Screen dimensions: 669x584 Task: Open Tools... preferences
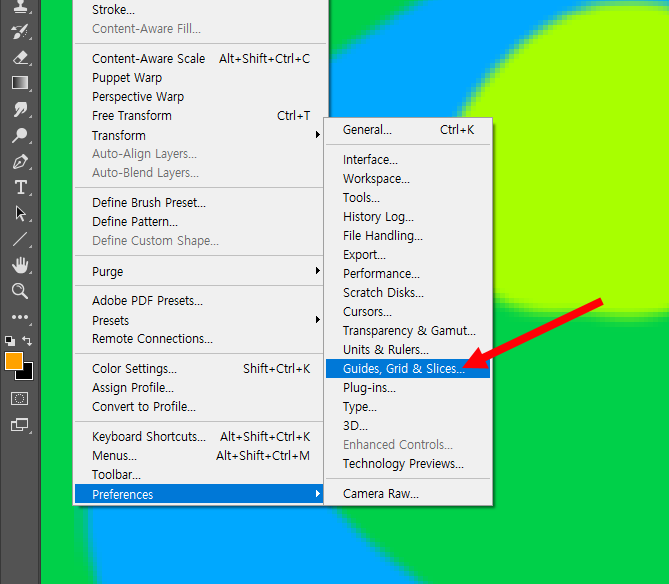[408, 198]
